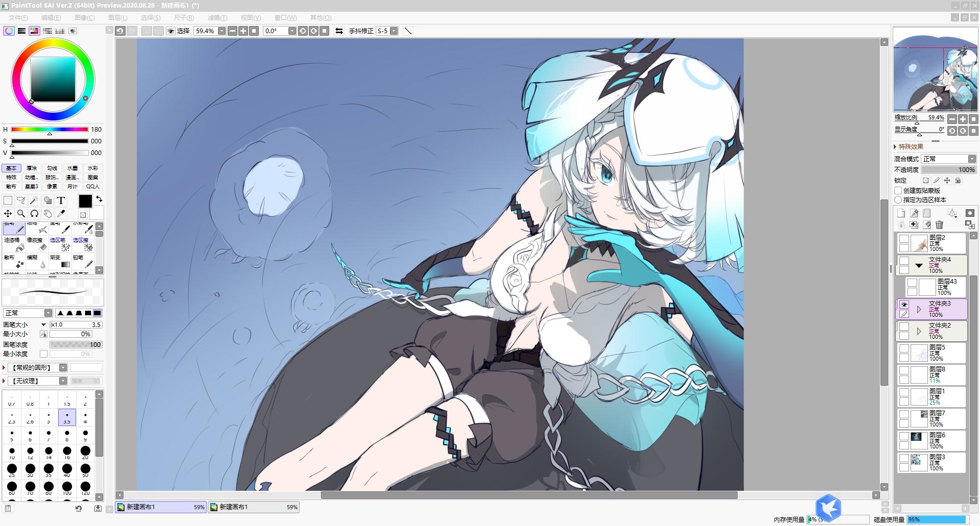Screen dimensions: 980x526
Task: Select the 指定为选区样本 radio button
Action: click(x=898, y=199)
